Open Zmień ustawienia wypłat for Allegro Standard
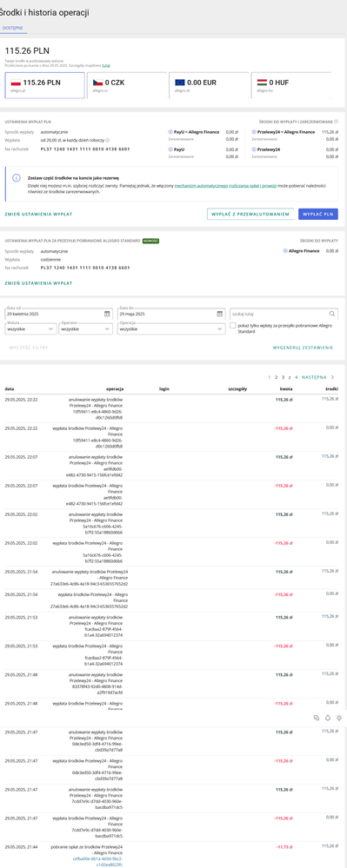347x868 pixels. (38, 283)
